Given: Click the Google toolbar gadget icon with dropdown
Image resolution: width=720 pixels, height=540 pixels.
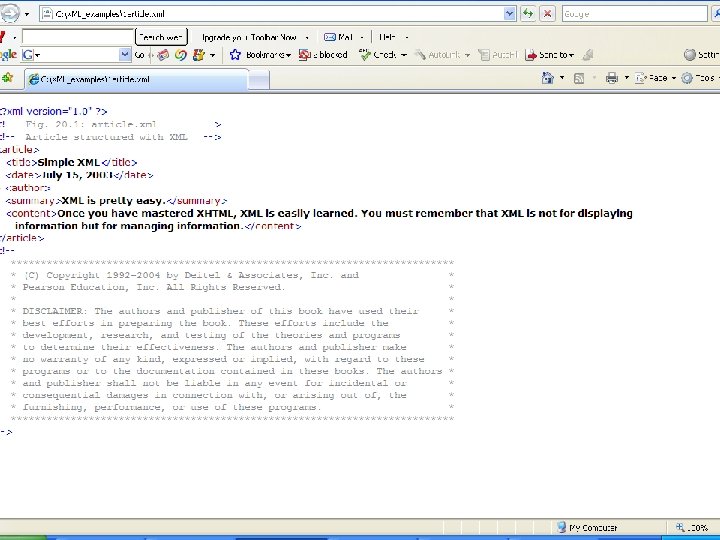Looking at the screenshot, I should [x=199, y=55].
